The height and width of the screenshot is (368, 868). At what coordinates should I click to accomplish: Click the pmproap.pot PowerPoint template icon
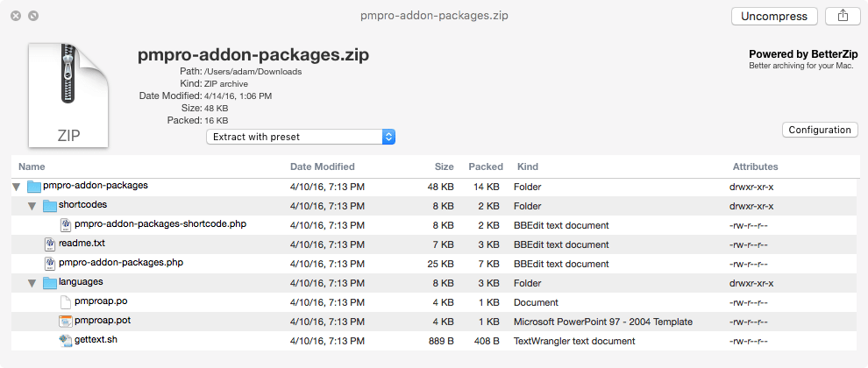67,322
